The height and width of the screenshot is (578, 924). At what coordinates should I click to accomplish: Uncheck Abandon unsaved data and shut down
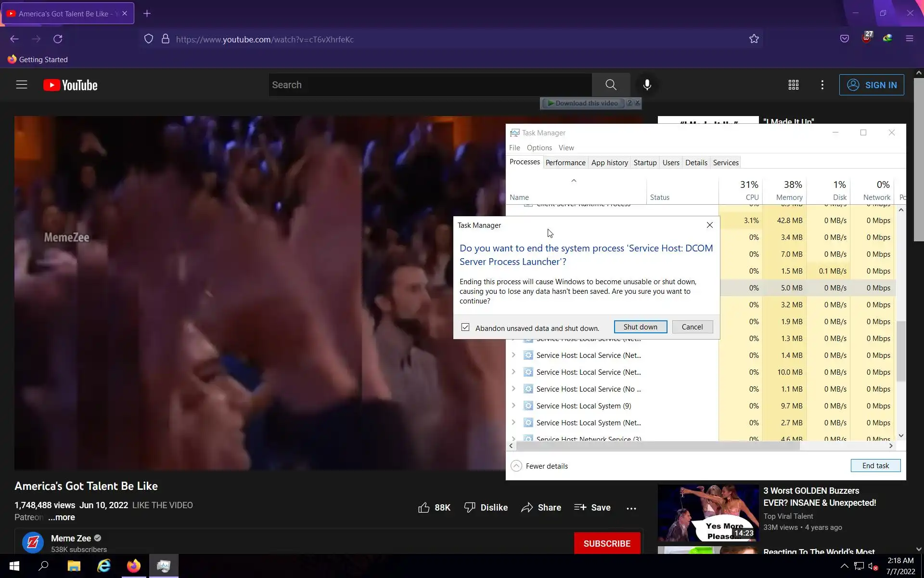pos(465,328)
